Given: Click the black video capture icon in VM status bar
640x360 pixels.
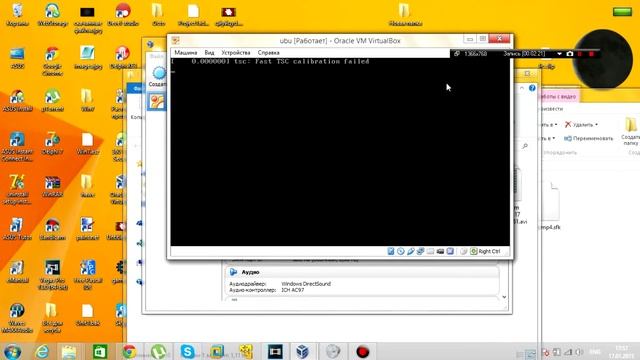Looking at the screenshot, I should [440, 251].
